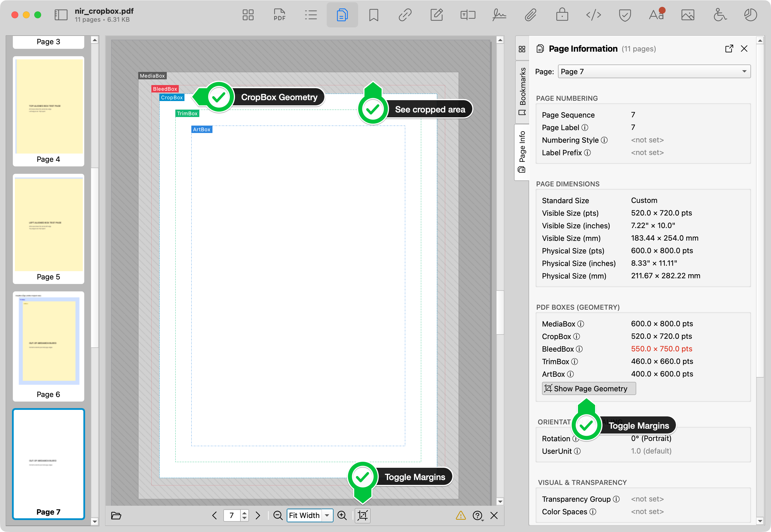Click the BleedBox label in viewer
Viewport: 771px width, 532px height.
(x=165, y=89)
